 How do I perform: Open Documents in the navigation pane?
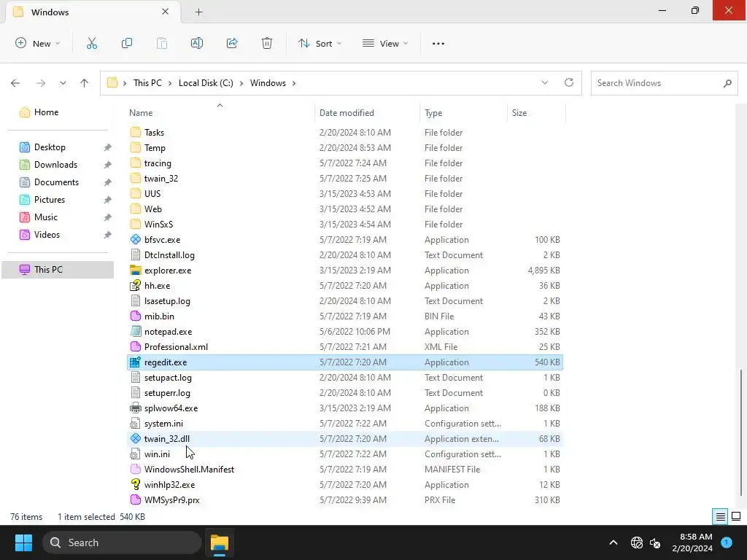click(x=58, y=182)
